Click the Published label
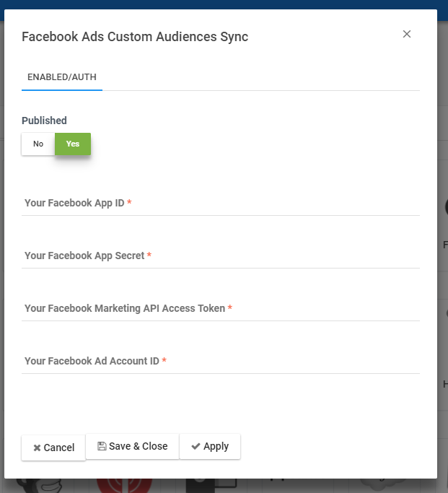Screen dimensions: 448x493 click(x=44, y=121)
